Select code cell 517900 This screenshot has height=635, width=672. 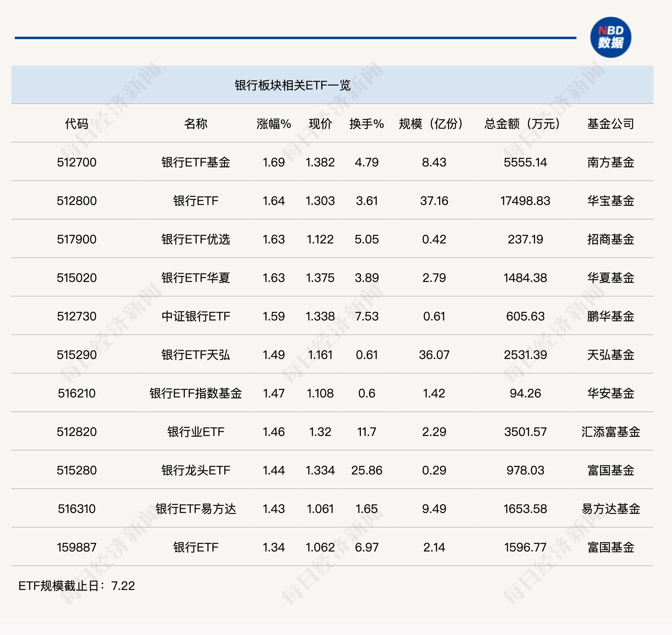click(x=76, y=240)
